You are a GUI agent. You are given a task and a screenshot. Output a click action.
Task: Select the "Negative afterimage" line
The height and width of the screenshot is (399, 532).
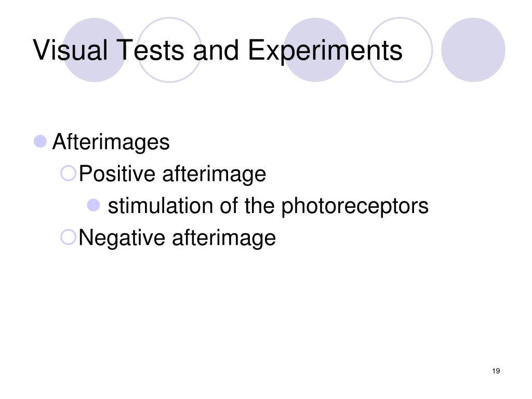click(178, 238)
